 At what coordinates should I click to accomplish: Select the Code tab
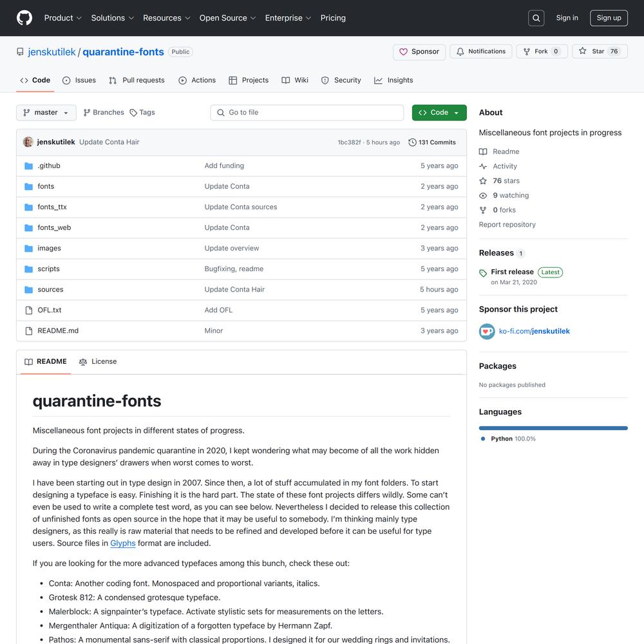click(x=35, y=80)
